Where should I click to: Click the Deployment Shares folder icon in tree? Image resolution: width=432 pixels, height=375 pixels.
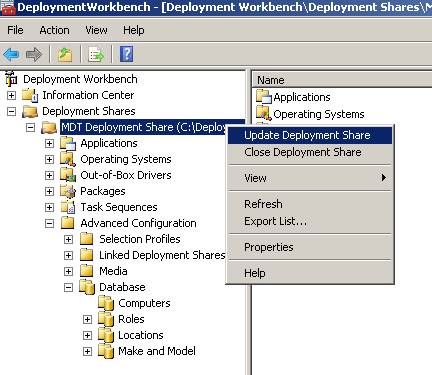(x=30, y=111)
